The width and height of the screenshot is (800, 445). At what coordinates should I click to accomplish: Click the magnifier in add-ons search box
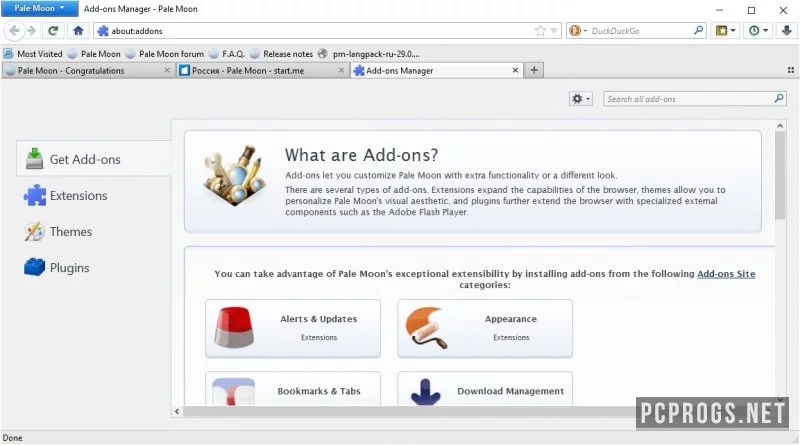(779, 98)
